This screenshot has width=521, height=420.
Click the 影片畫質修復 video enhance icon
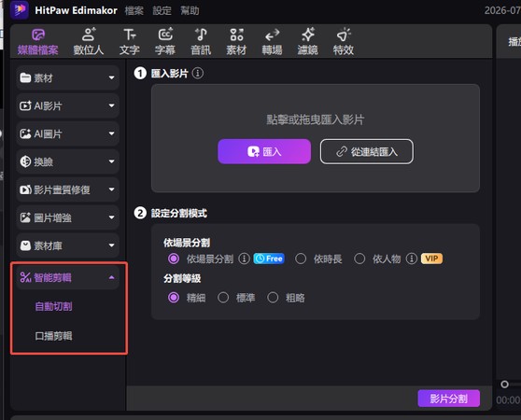[x=25, y=189]
